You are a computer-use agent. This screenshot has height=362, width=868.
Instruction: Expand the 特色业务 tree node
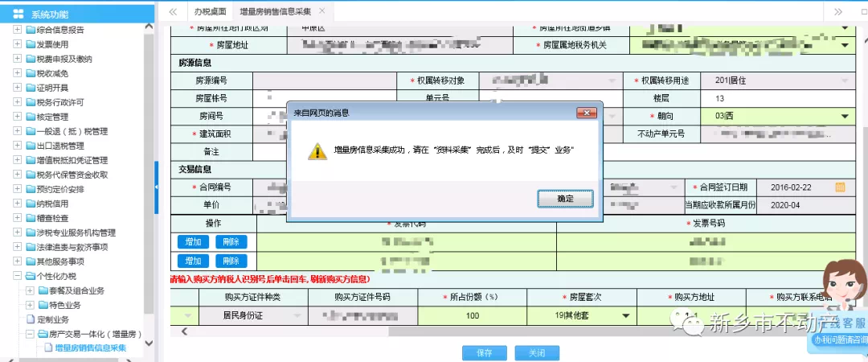(x=30, y=305)
